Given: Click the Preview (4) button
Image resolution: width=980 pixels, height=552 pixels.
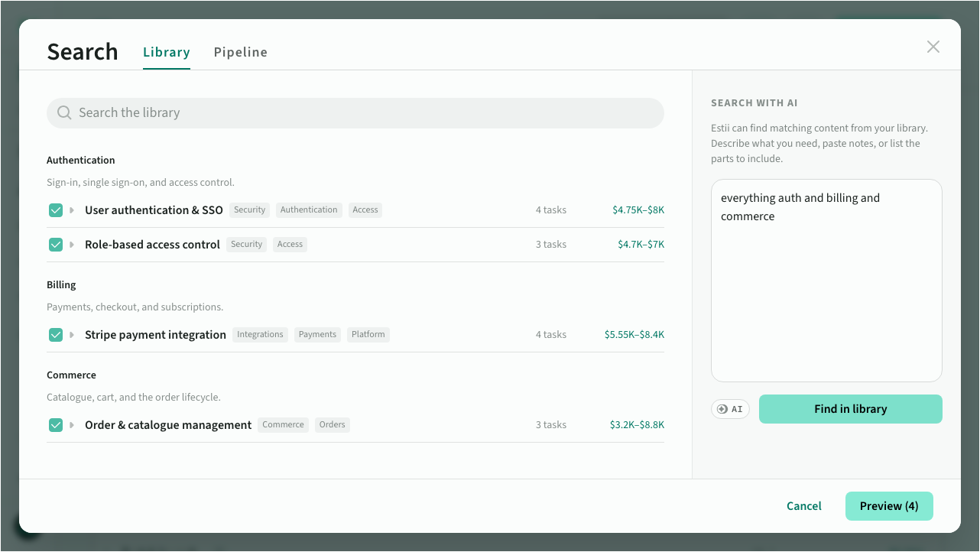Looking at the screenshot, I should 889,506.
